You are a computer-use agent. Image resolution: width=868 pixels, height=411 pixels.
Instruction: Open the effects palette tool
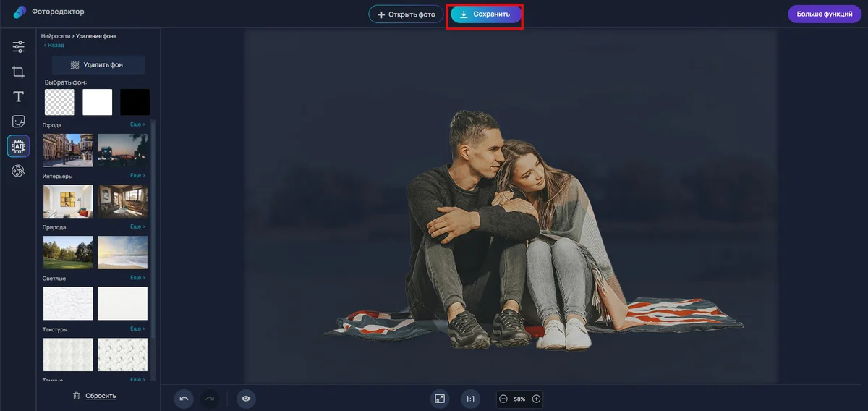point(18,171)
